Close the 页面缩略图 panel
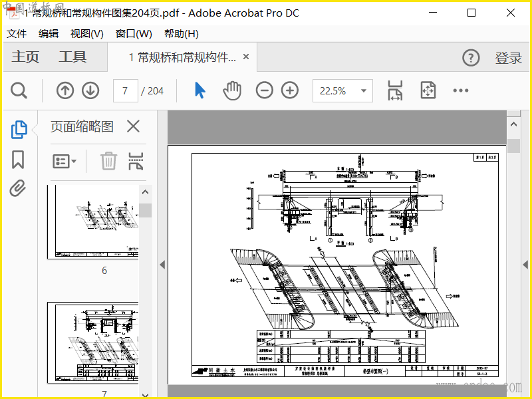 134,126
